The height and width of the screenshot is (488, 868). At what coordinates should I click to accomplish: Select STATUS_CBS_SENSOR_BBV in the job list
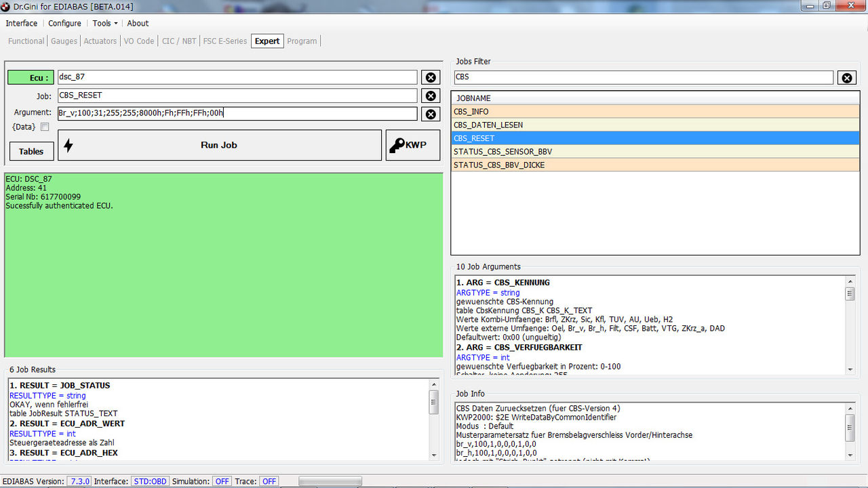point(655,152)
